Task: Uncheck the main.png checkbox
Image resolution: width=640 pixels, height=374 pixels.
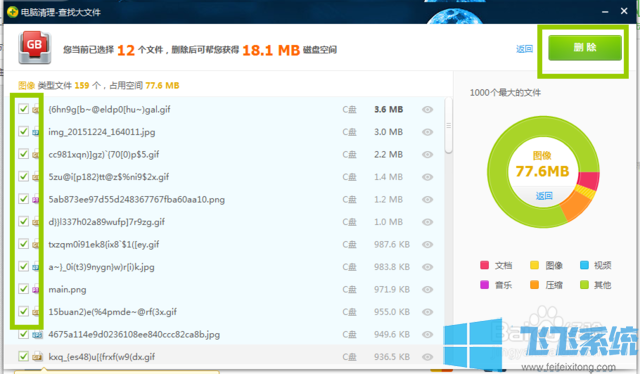Action: click(23, 289)
